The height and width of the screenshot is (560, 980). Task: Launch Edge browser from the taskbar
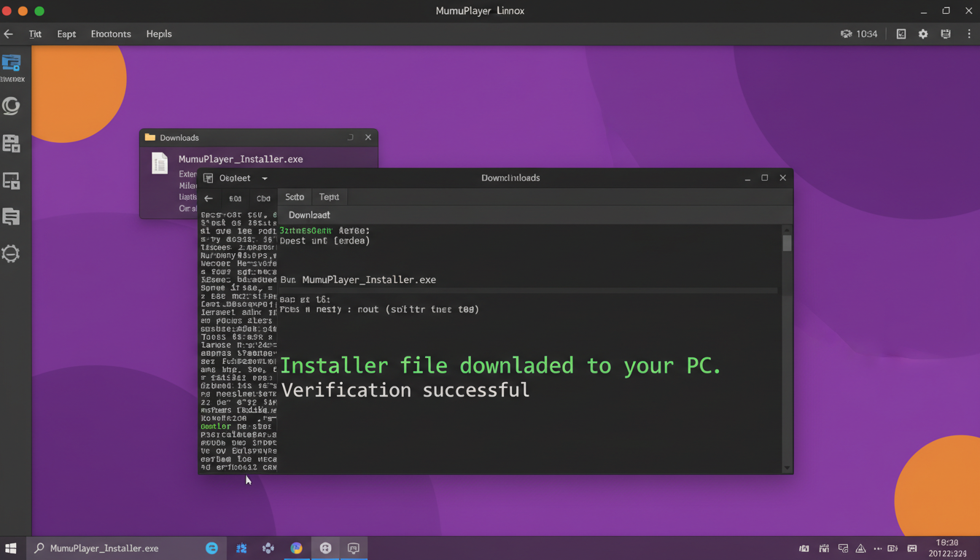pos(211,548)
